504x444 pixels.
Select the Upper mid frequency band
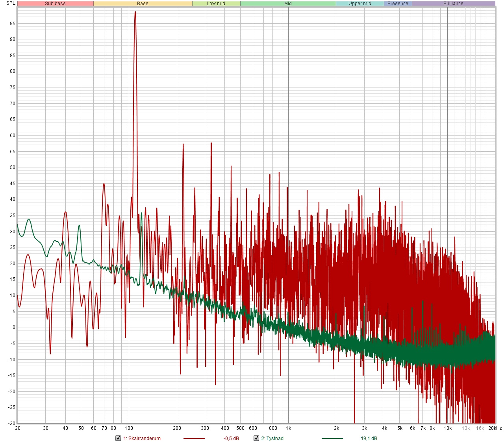360,4
